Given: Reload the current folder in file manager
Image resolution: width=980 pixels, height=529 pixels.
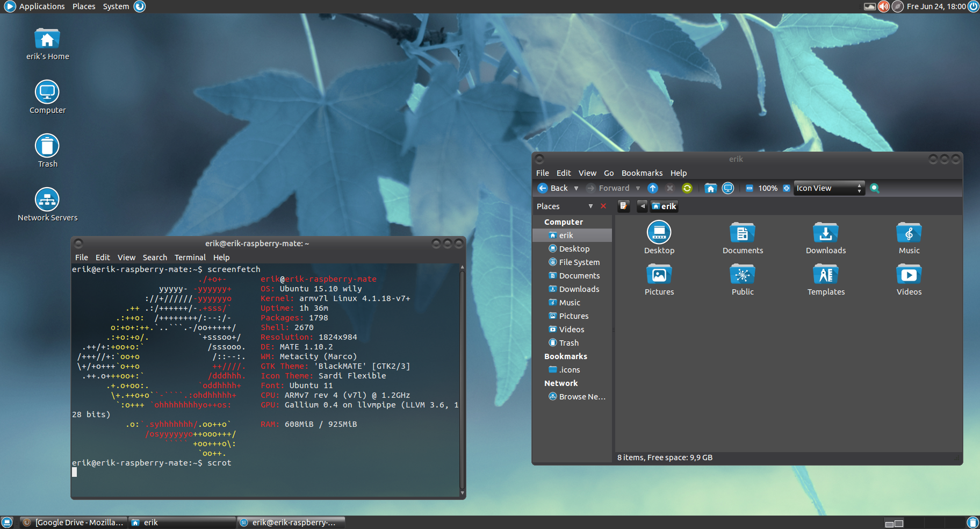Looking at the screenshot, I should tap(687, 188).
